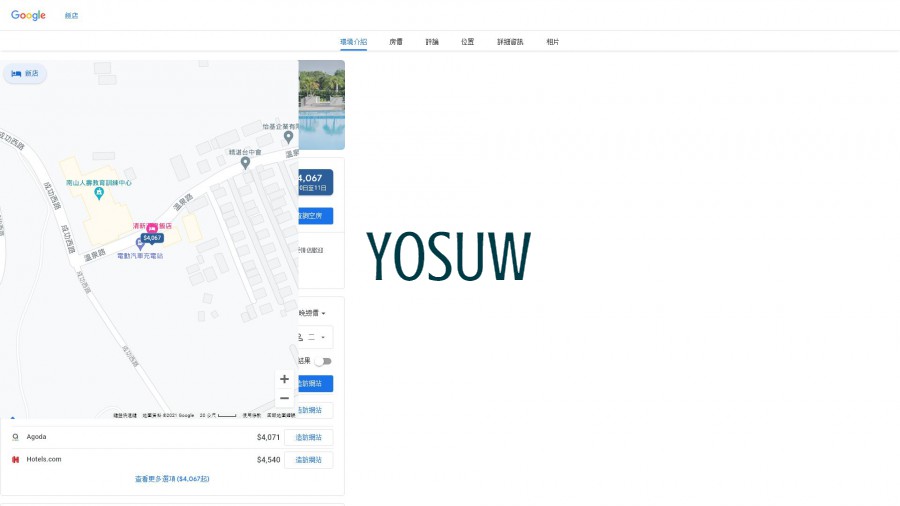Visit site button for Hotels.com
This screenshot has height=506, width=900.
click(308, 460)
